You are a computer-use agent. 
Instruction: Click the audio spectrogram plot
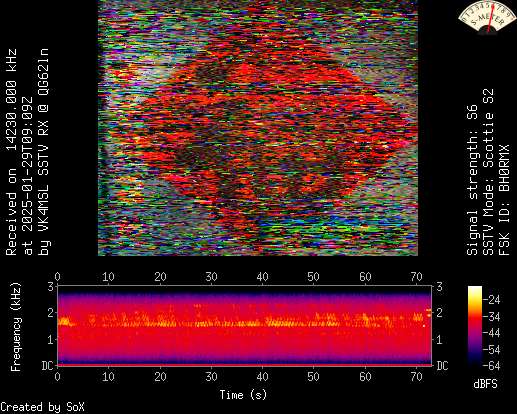(245, 325)
